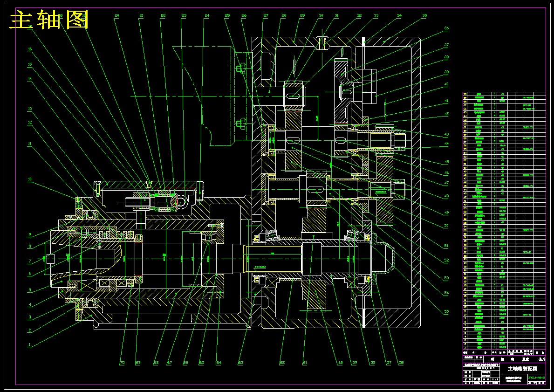The height and width of the screenshot is (392, 554).
Task: Pick part callout number 3
Action: coord(30,317)
